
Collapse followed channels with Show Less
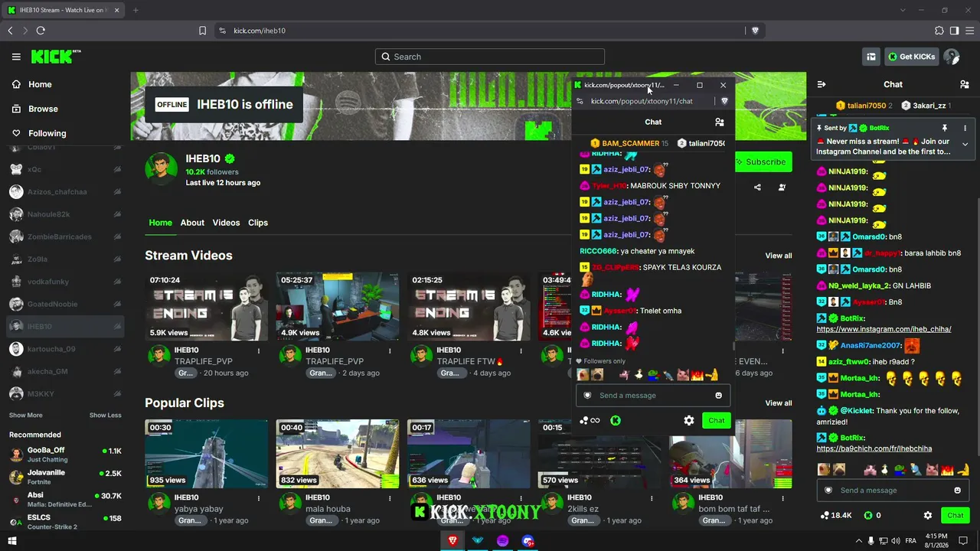click(105, 416)
